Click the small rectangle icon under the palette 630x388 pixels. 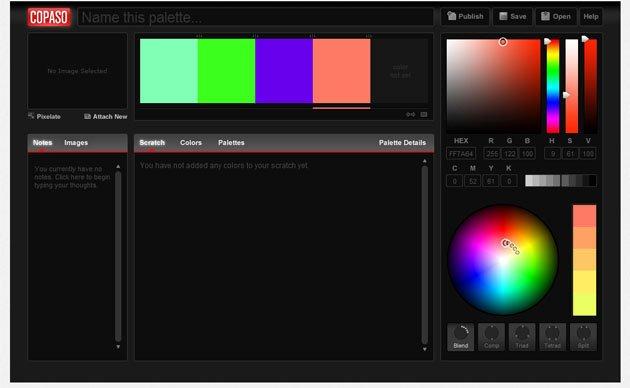click(424, 114)
